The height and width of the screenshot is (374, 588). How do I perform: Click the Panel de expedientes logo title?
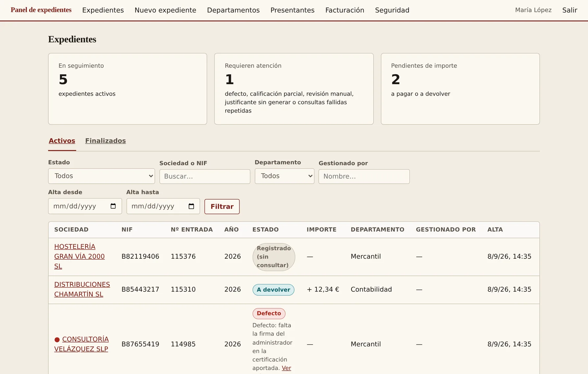pyautogui.click(x=41, y=10)
